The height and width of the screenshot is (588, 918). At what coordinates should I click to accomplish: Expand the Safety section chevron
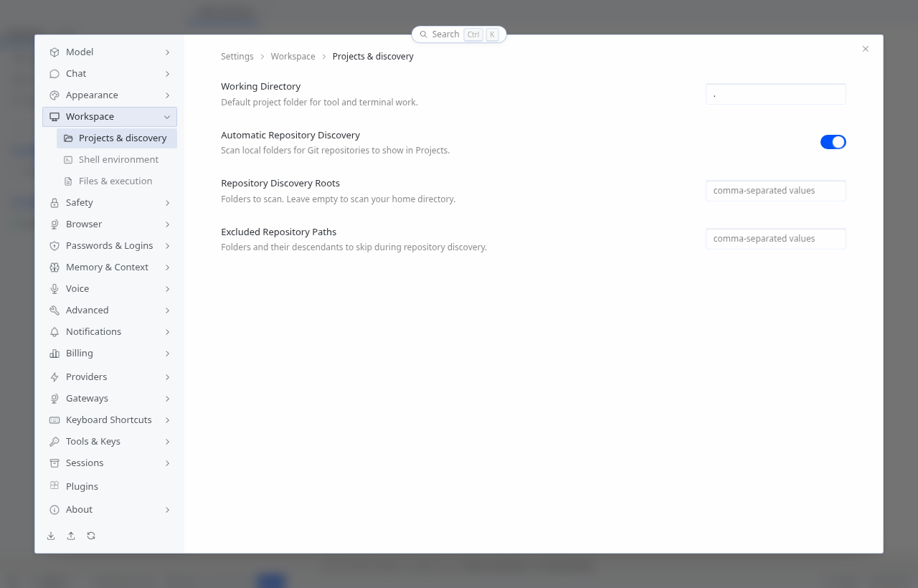click(x=167, y=203)
